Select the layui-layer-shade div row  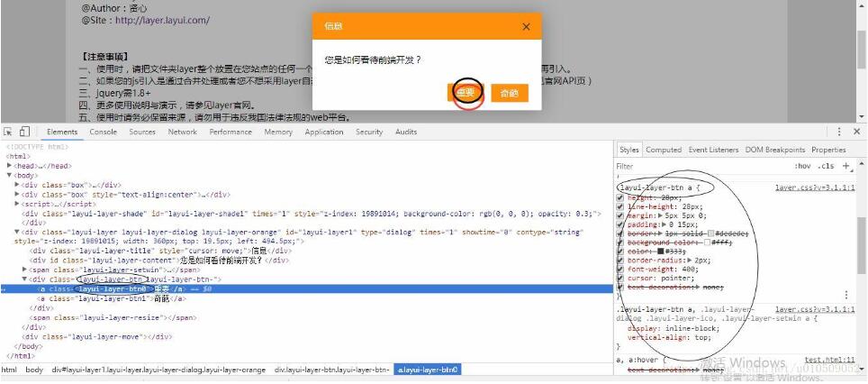pyautogui.click(x=306, y=214)
